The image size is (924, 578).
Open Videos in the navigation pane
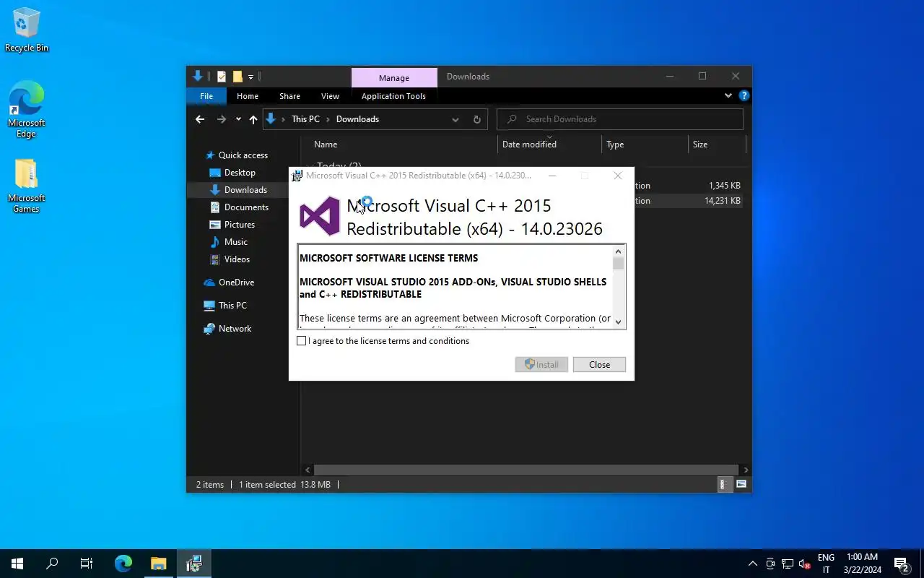coord(237,259)
